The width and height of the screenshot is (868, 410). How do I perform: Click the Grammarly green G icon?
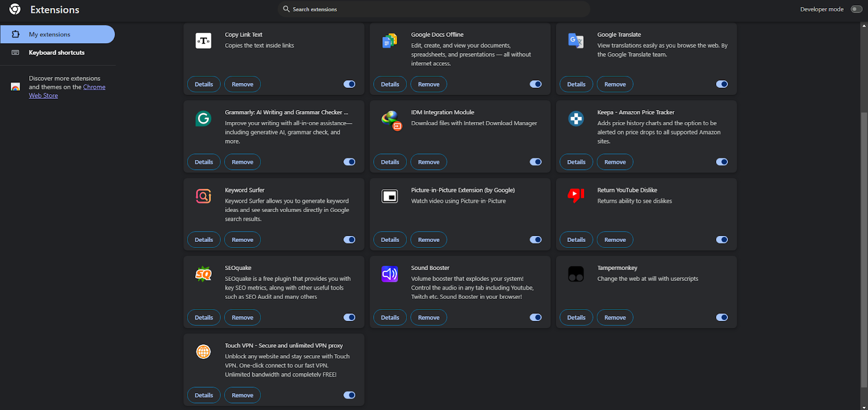click(203, 118)
